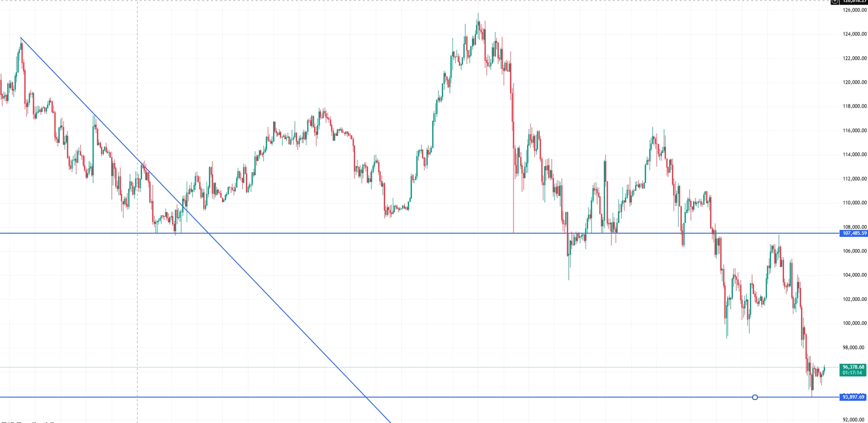Image resolution: width=868 pixels, height=423 pixels.
Task: Click 124,000.00 on the price axis
Action: point(854,34)
